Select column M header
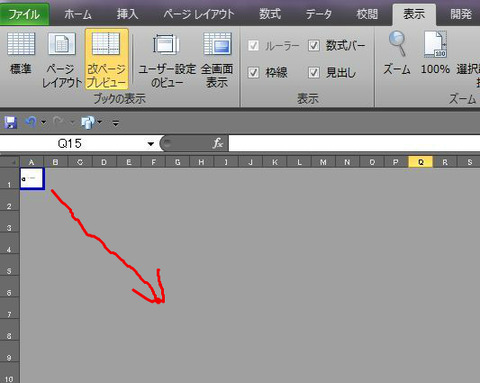This screenshot has width=480, height=383. coord(323,162)
